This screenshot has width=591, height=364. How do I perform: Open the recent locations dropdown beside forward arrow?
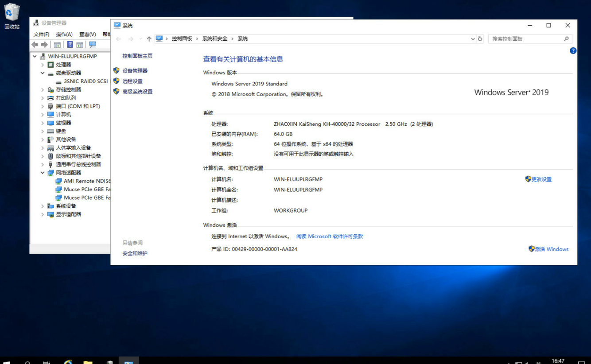pyautogui.click(x=140, y=39)
